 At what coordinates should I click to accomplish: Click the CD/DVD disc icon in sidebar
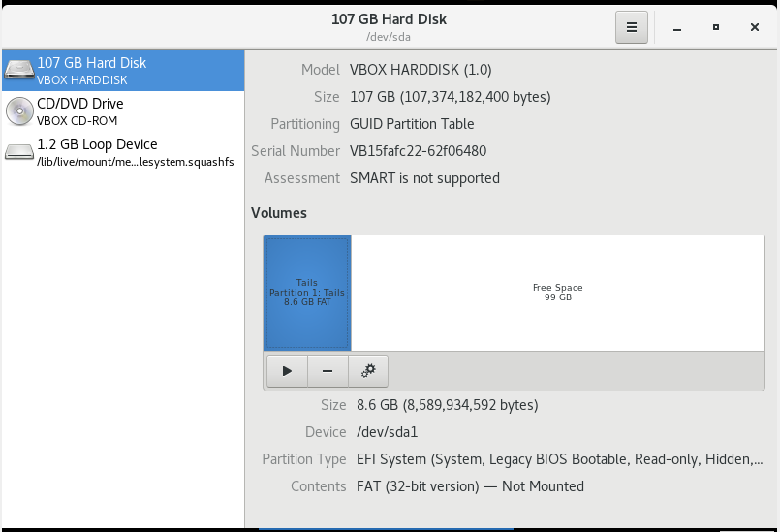19,111
